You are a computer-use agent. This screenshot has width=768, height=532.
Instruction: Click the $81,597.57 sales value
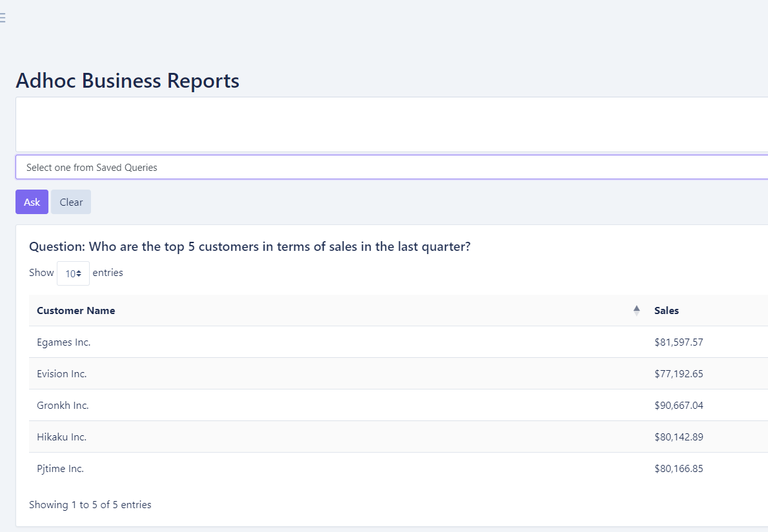[678, 342]
